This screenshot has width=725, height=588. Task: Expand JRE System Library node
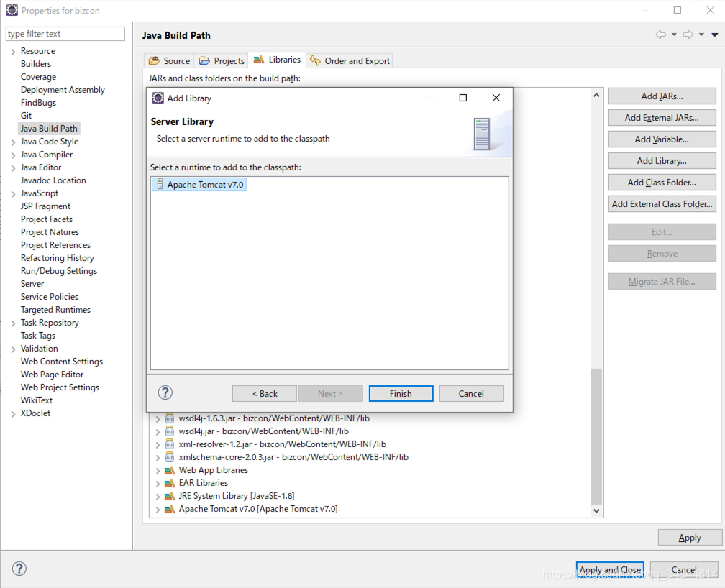tap(158, 497)
